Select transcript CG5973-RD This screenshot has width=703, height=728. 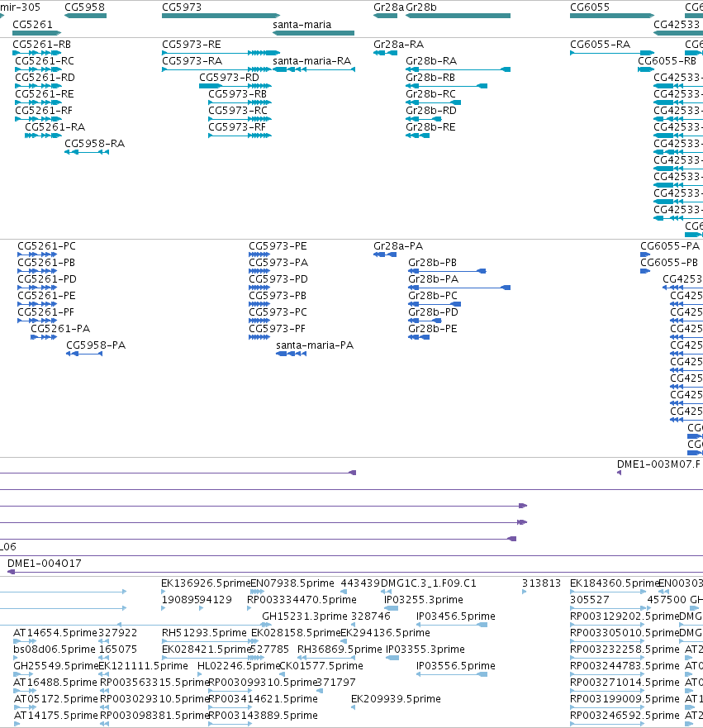[235, 86]
